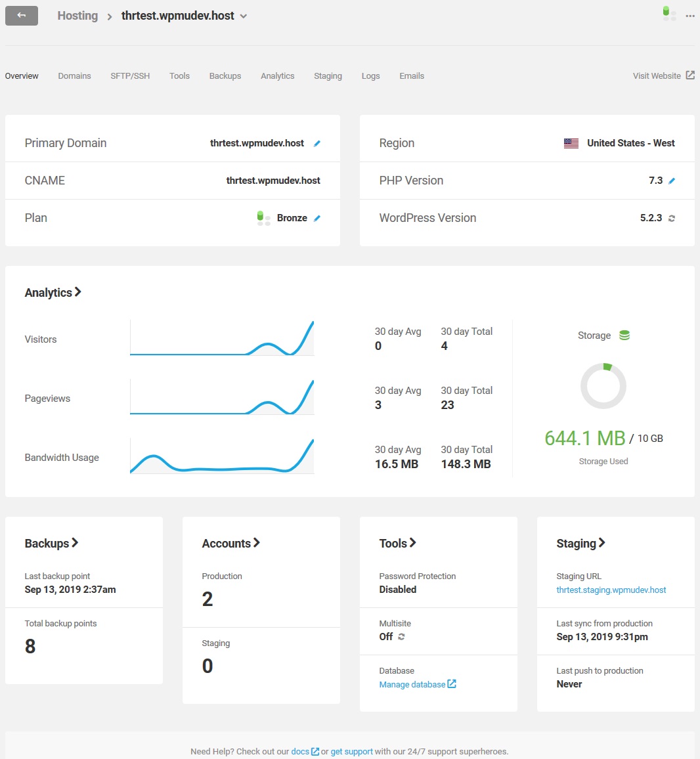Click the 644.1 MB storage value

pyautogui.click(x=585, y=438)
